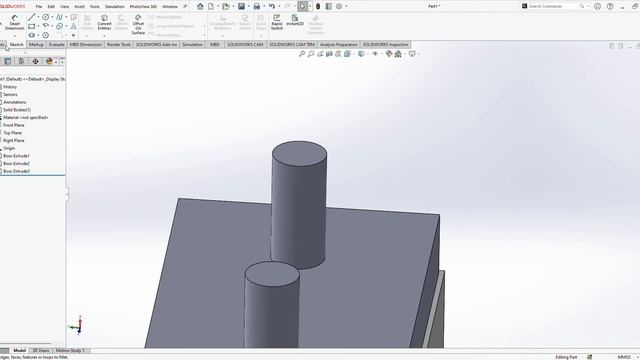Click the Zoom to Area icon
Viewport: 640px width, 360px height.
click(311, 53)
